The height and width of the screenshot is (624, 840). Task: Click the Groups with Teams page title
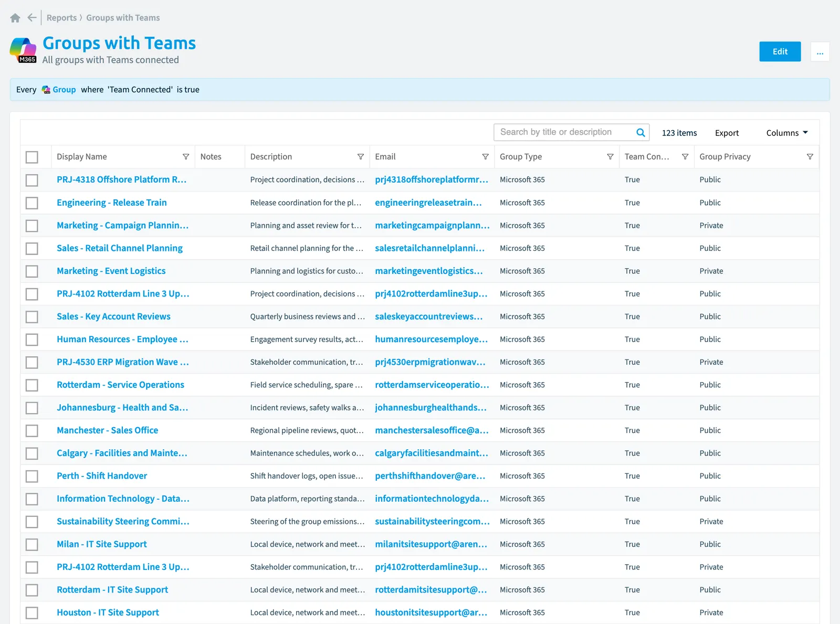(x=119, y=43)
